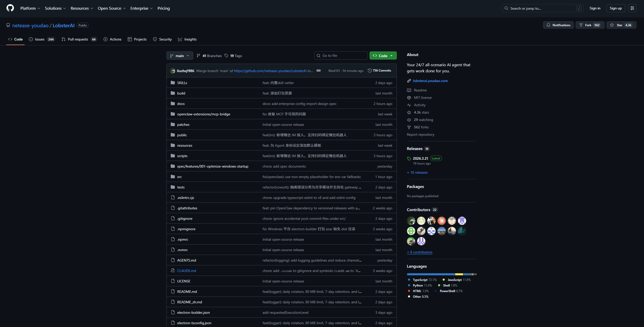Click the repository icon beside netease-youdao
Screen dimensions: 644x327
pyautogui.click(x=8, y=25)
